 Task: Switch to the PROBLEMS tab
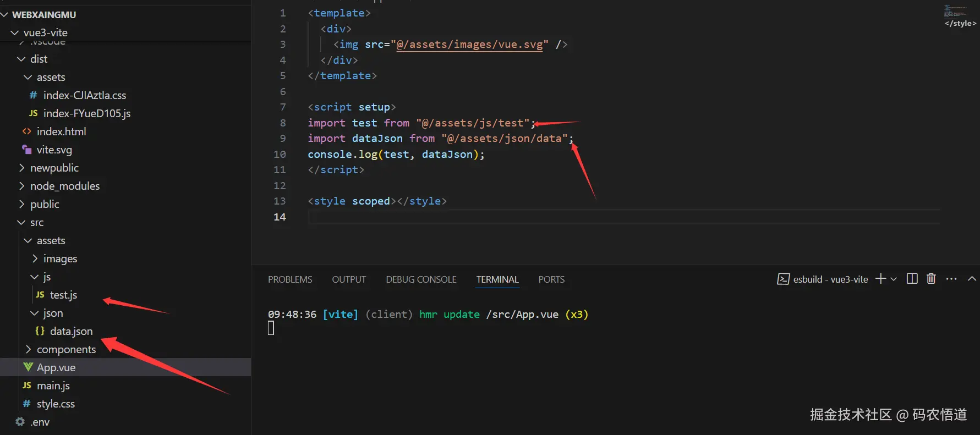click(x=290, y=279)
